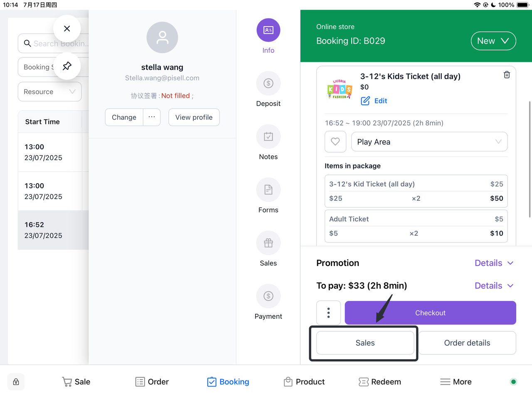
Task: Open the Notes section icon
Action: point(268,137)
